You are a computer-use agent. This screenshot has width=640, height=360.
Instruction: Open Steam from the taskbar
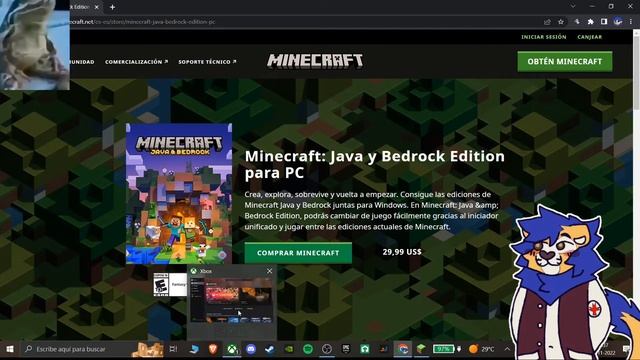(x=270, y=349)
